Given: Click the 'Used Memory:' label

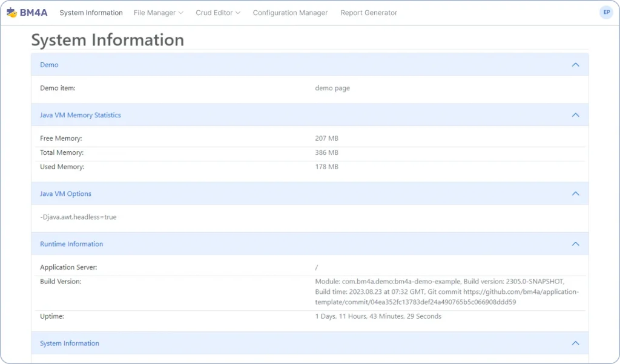Looking at the screenshot, I should coord(62,167).
